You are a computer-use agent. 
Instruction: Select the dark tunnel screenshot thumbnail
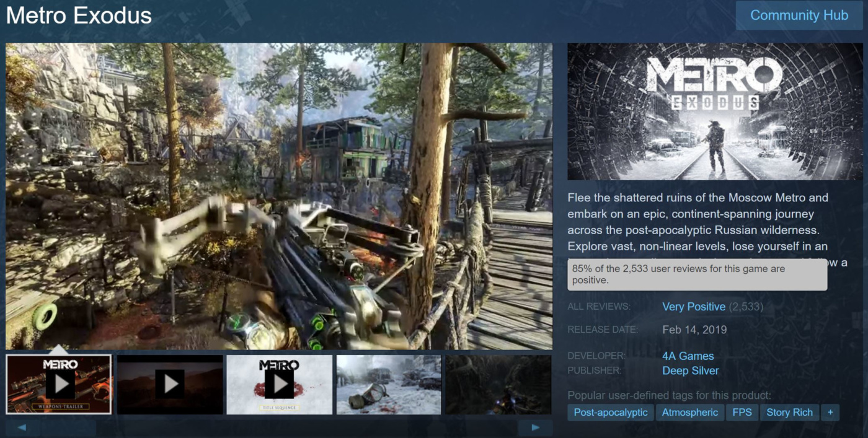point(498,384)
